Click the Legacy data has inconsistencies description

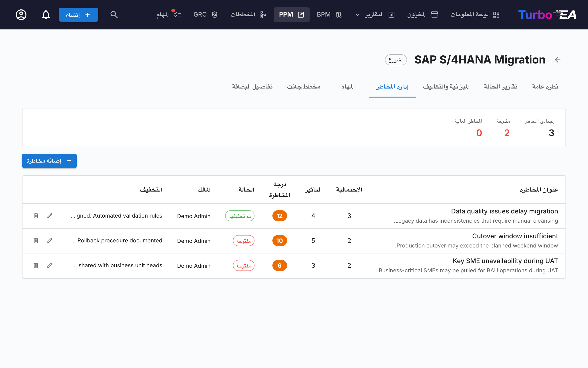476,221
